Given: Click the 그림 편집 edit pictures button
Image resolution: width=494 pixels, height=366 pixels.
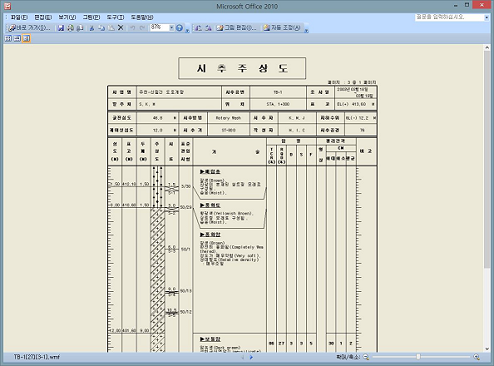Looking at the screenshot, I should pyautogui.click(x=236, y=28).
